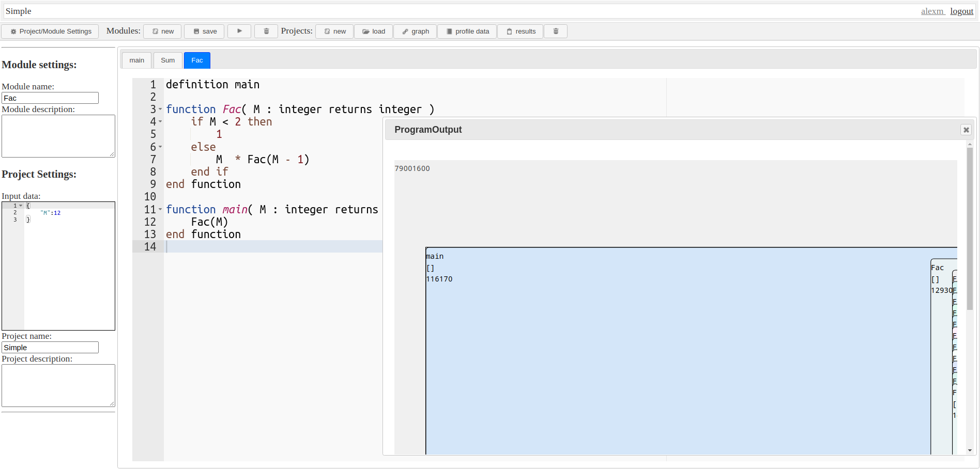Click the ProgramOutput vertical scrollbar thumb
Image resolution: width=980 pixels, height=469 pixels.
tap(970, 228)
